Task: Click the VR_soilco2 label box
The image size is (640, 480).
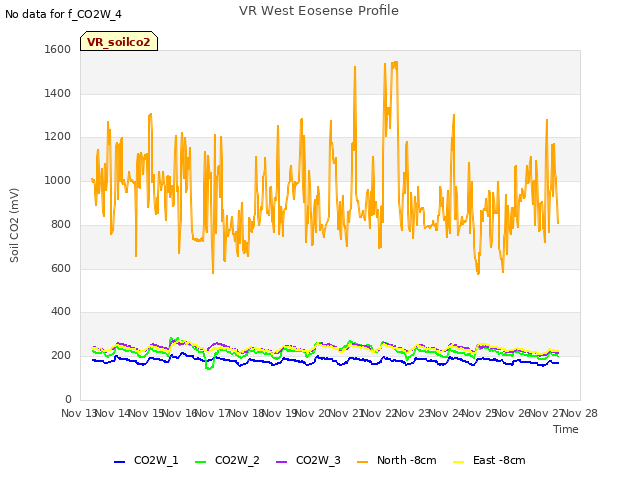Action: click(119, 41)
